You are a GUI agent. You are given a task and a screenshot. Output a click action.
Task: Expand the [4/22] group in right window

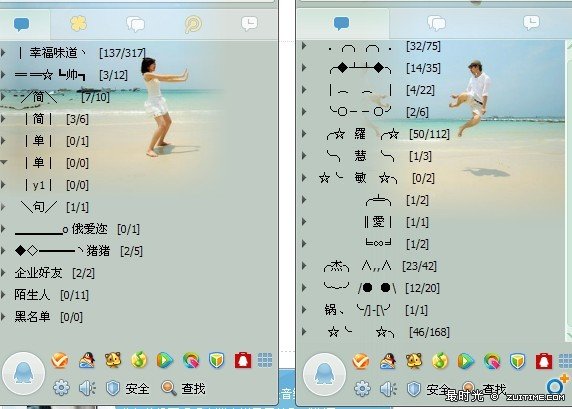(304, 90)
